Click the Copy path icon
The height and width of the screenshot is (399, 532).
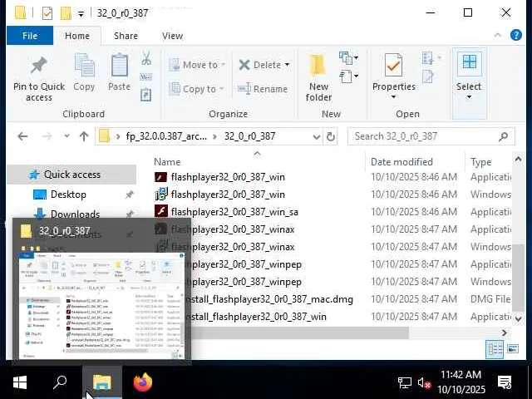[146, 76]
